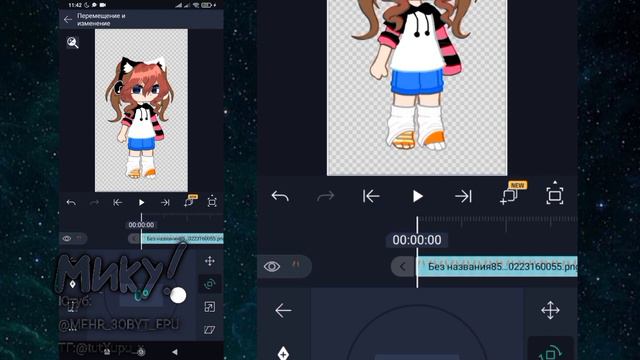Image resolution: width=640 pixels, height=360 pixels.
Task: Jump to previous keyframe in large view
Action: click(371, 196)
